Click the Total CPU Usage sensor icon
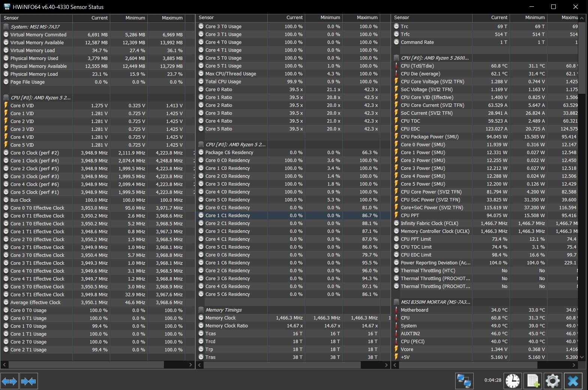This screenshot has width=588, height=390. 201,81
